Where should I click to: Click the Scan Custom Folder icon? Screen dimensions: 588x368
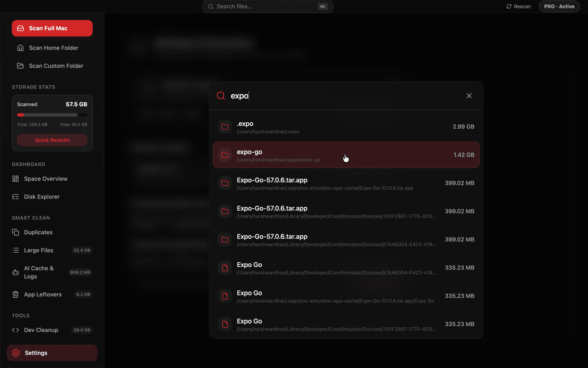(x=20, y=66)
